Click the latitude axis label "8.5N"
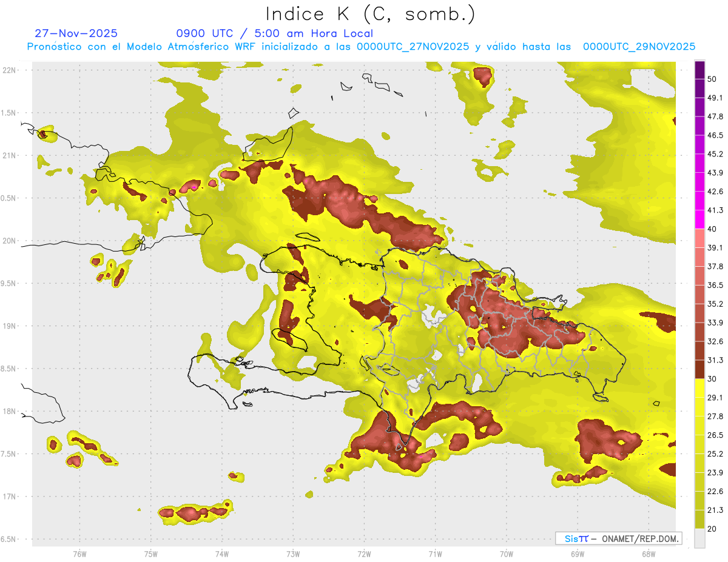The width and height of the screenshot is (728, 562). [9, 369]
